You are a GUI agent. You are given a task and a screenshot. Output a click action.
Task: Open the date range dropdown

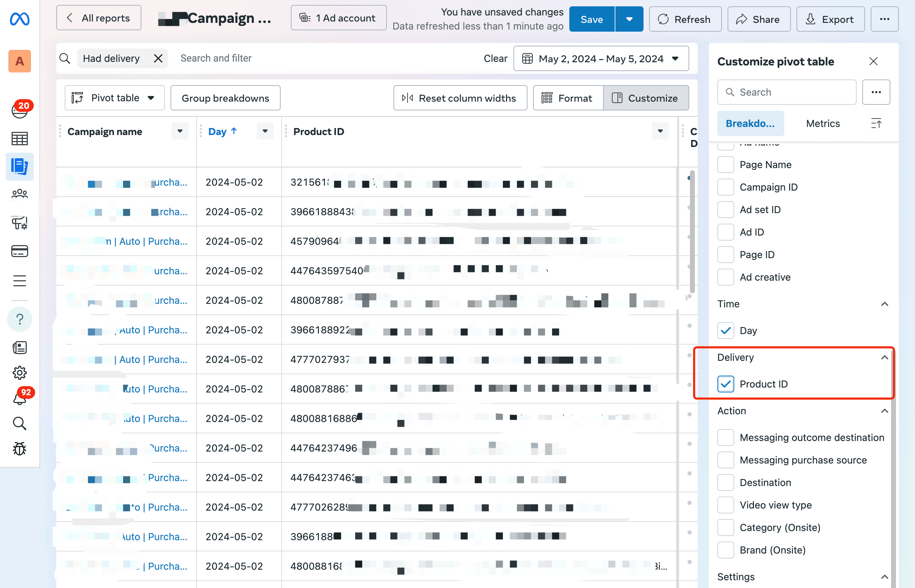(601, 58)
